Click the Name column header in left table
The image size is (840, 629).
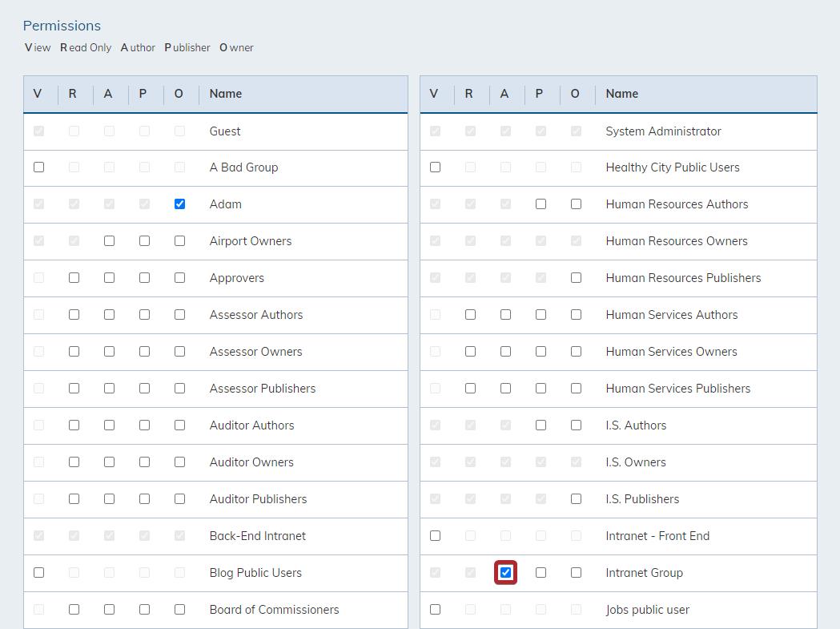coord(226,94)
